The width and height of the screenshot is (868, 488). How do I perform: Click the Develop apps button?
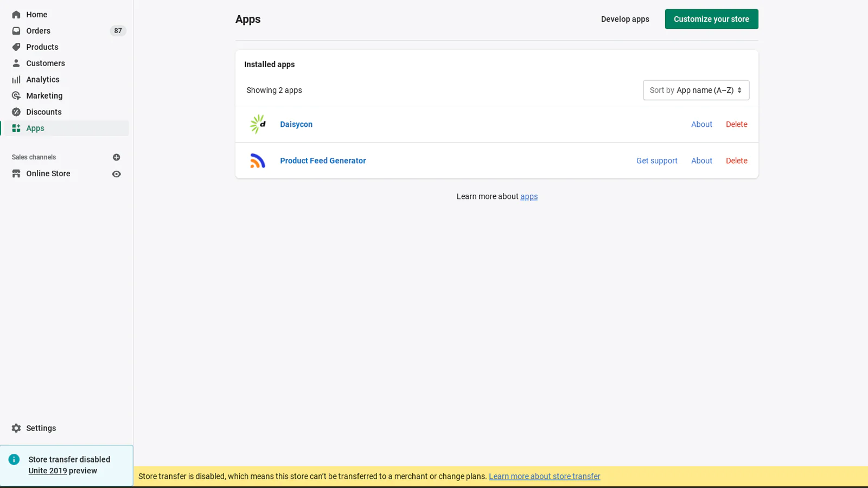625,19
